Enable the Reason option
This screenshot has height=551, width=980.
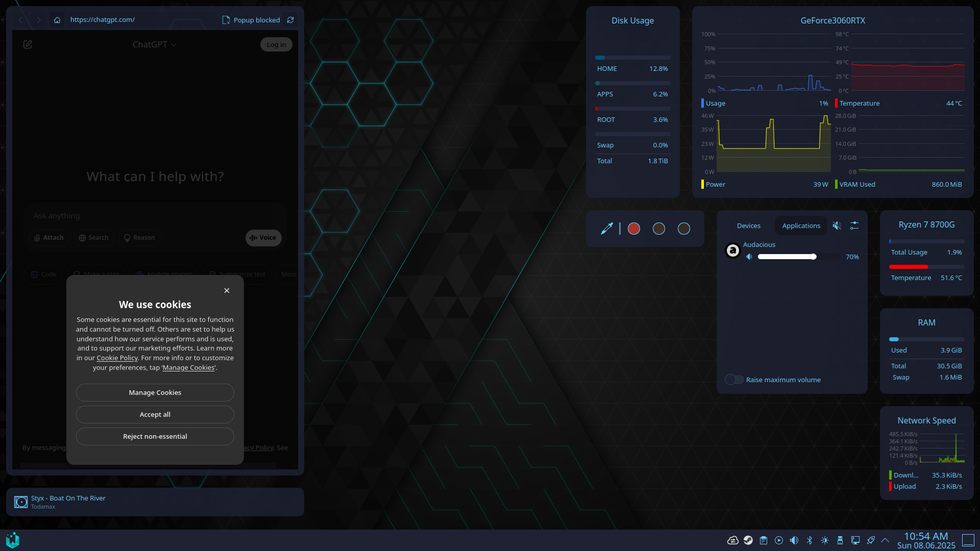pos(139,238)
